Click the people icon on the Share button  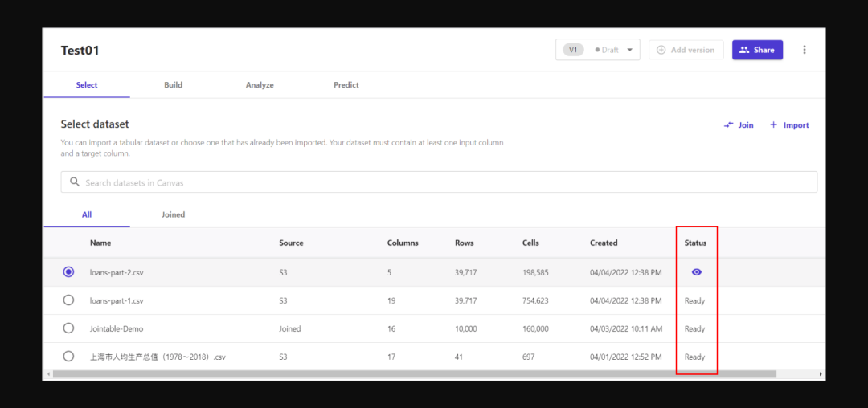coord(744,50)
